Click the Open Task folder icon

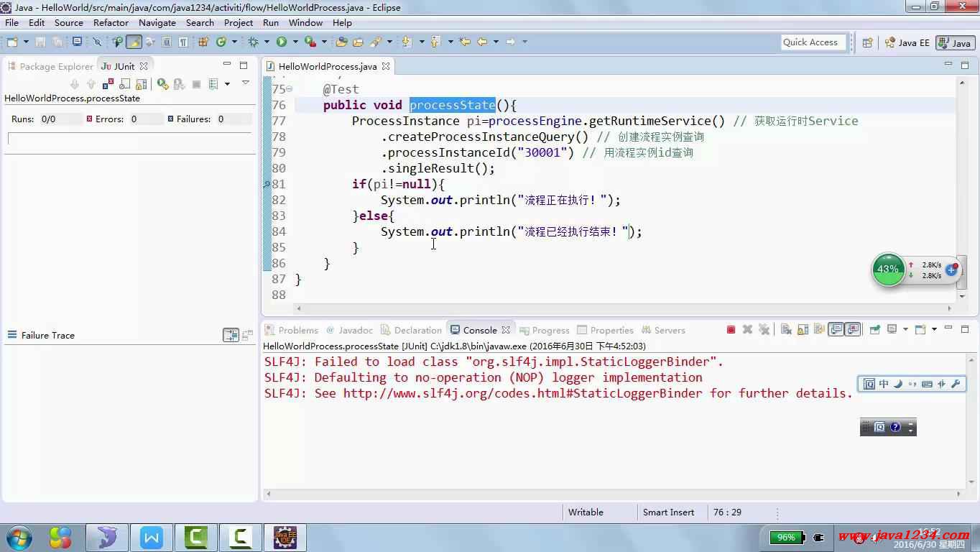[x=358, y=42]
